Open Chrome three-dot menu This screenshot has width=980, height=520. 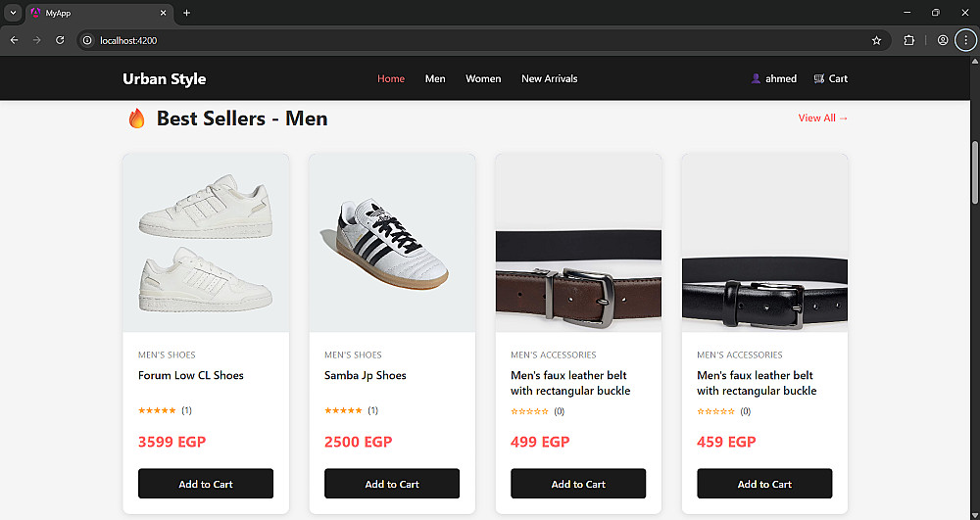tap(965, 40)
